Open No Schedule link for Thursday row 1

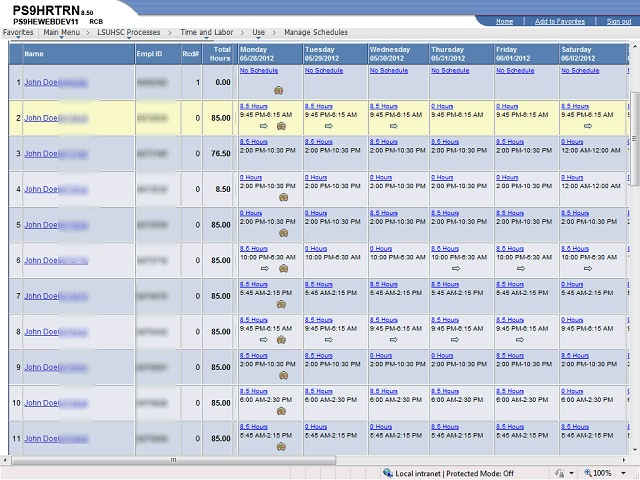450,70
